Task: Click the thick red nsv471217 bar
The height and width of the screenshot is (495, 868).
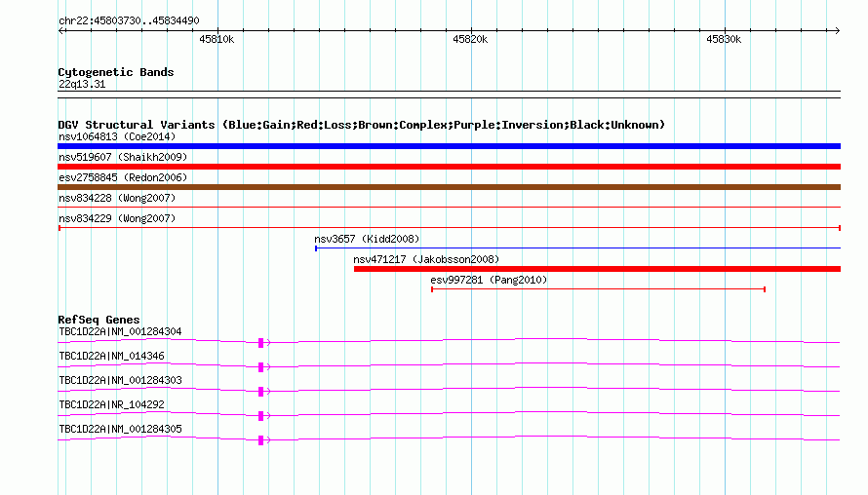Action: [x=597, y=269]
